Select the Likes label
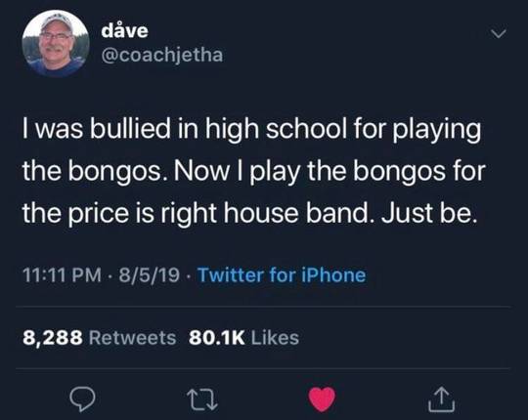 275,338
